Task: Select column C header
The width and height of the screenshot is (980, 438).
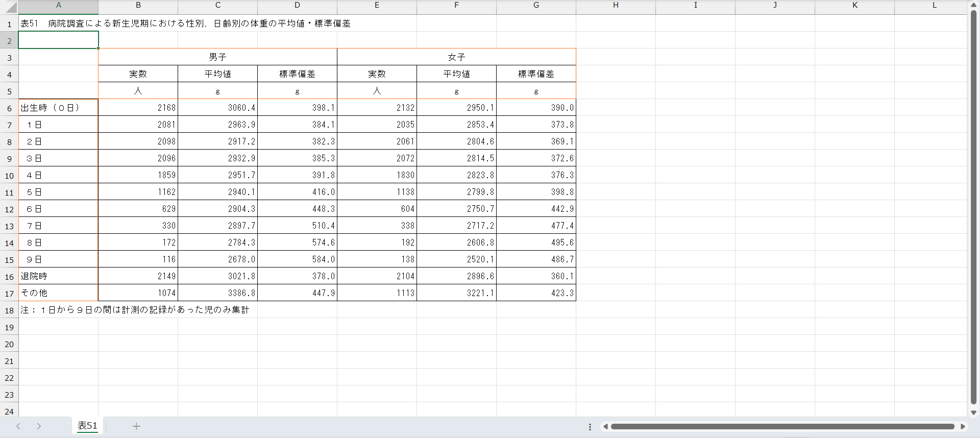Action: click(x=217, y=5)
